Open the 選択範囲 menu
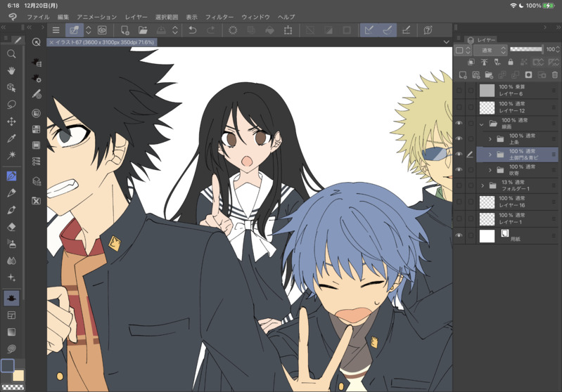Viewport: 562px width, 392px height. [x=167, y=17]
